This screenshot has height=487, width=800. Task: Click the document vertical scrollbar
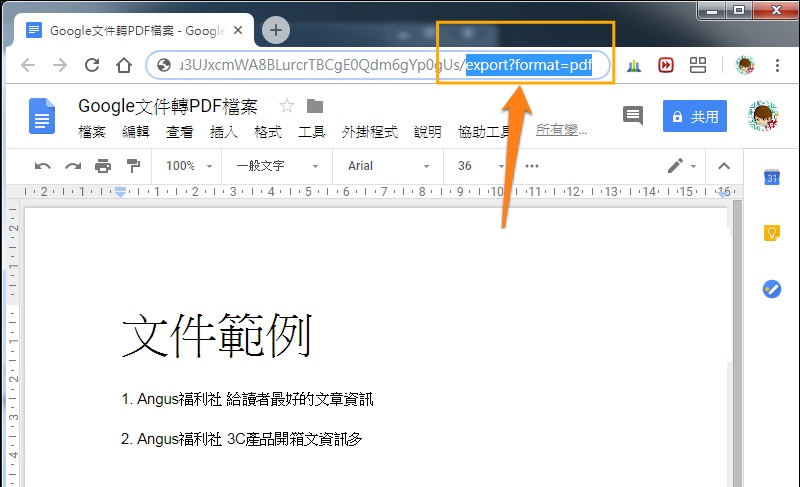coord(737,343)
